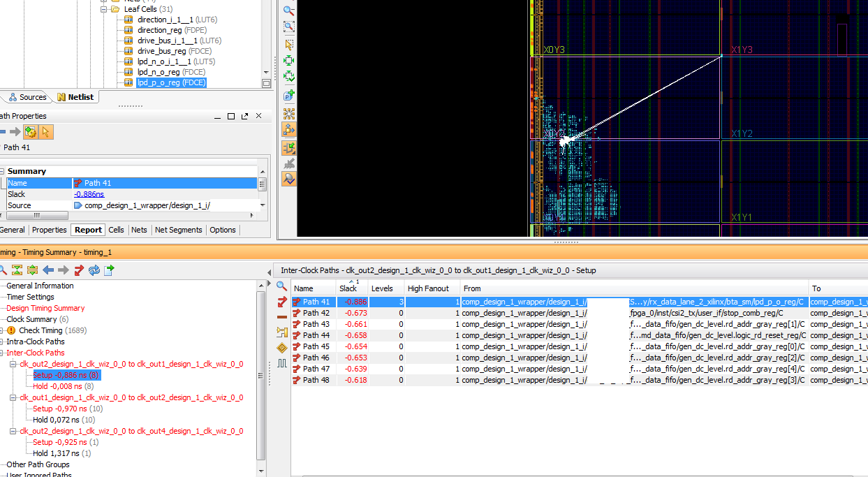This screenshot has width=868, height=477.
Task: Click the rerun refresh icon in Timing toolbar
Action: (x=94, y=270)
